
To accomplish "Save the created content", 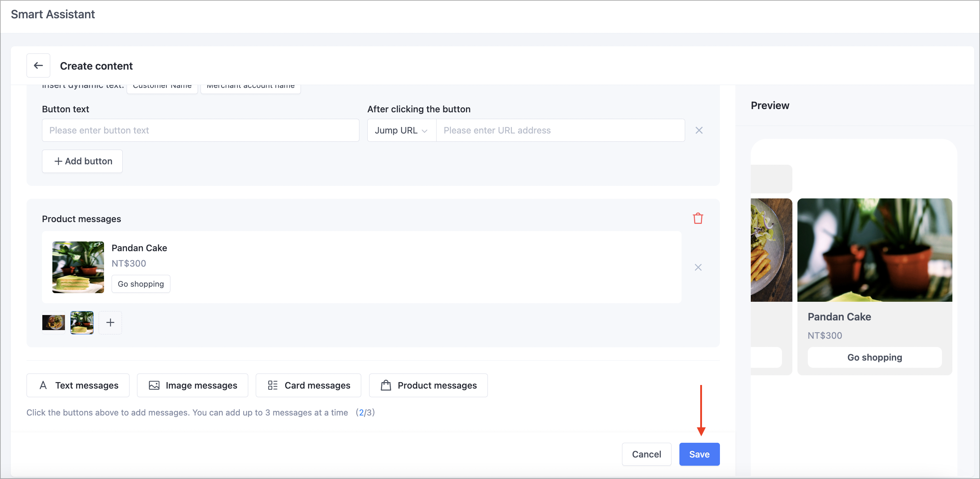I will pyautogui.click(x=699, y=454).
